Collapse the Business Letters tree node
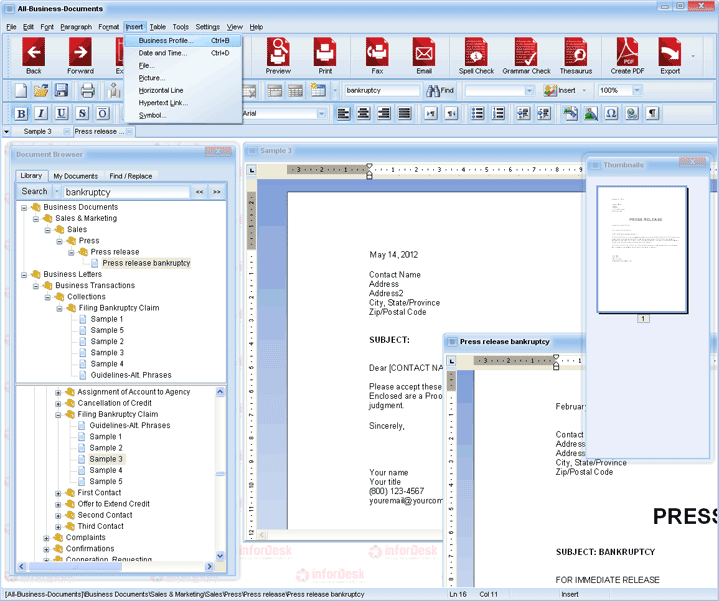 click(x=24, y=275)
